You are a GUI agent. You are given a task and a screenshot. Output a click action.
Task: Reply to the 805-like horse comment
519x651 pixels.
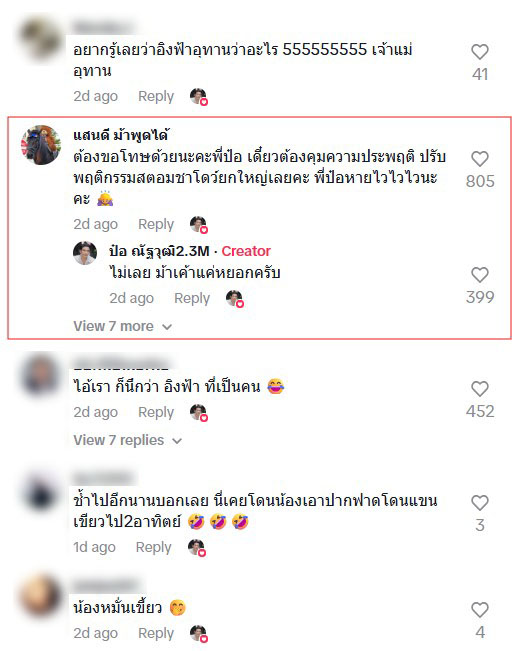point(156,224)
